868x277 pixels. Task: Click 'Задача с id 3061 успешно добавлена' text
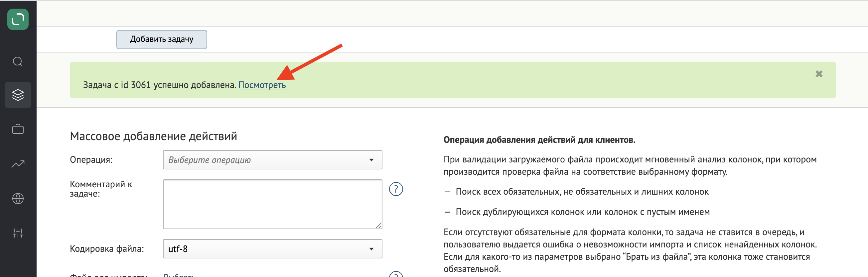click(x=159, y=85)
